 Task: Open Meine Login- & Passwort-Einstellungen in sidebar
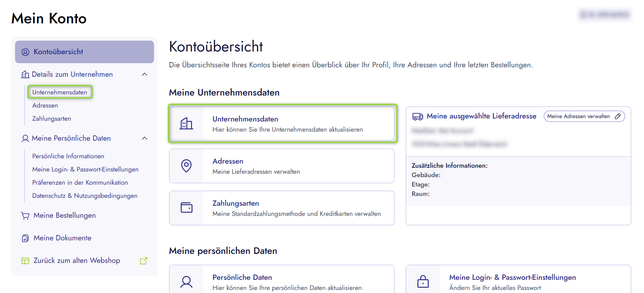click(x=85, y=169)
